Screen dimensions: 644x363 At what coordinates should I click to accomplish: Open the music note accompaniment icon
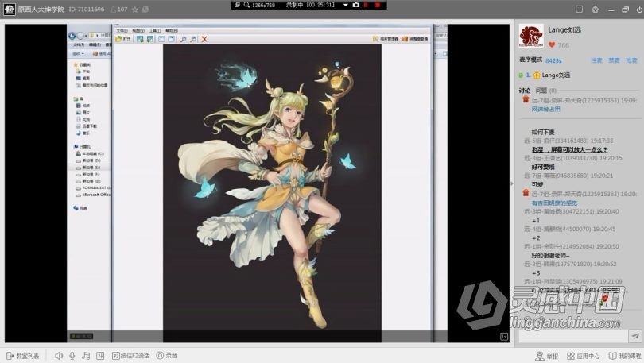pyautogui.click(x=86, y=356)
